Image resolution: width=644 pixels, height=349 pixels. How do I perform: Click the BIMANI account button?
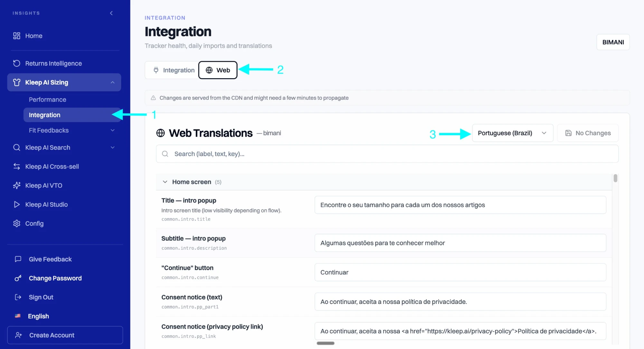613,42
